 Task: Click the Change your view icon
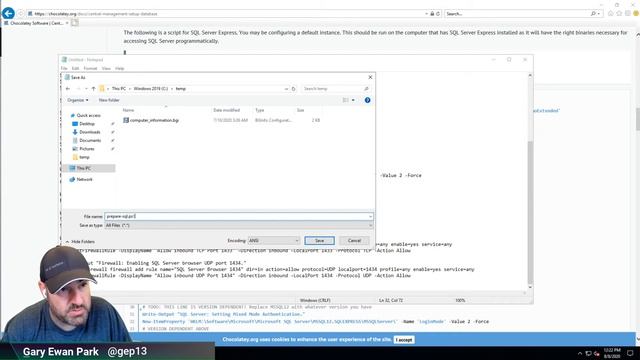coord(346,100)
